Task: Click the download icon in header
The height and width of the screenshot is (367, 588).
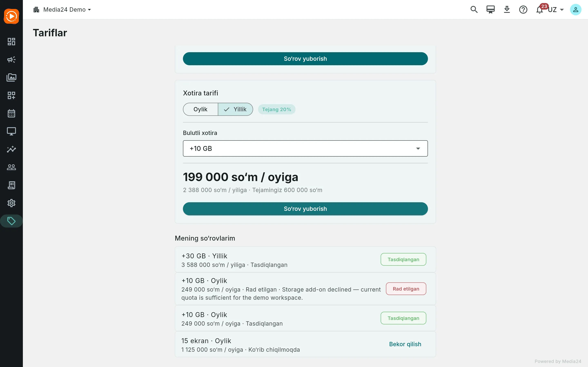Action: tap(507, 9)
